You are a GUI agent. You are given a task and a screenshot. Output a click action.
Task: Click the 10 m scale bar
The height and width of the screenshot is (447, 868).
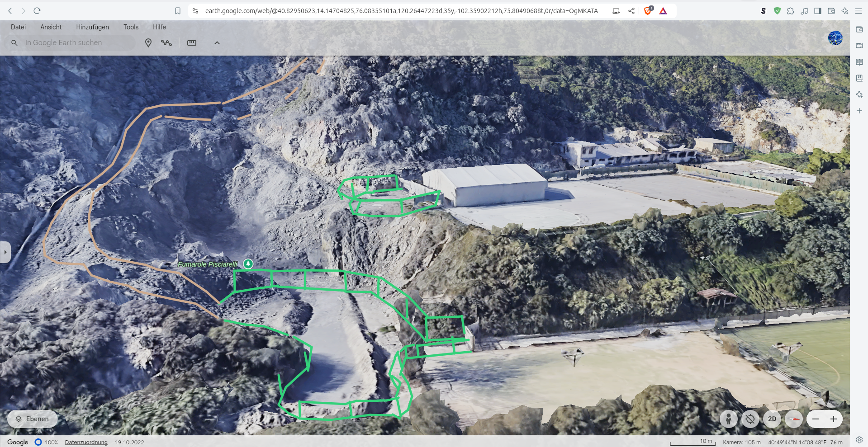click(x=693, y=442)
